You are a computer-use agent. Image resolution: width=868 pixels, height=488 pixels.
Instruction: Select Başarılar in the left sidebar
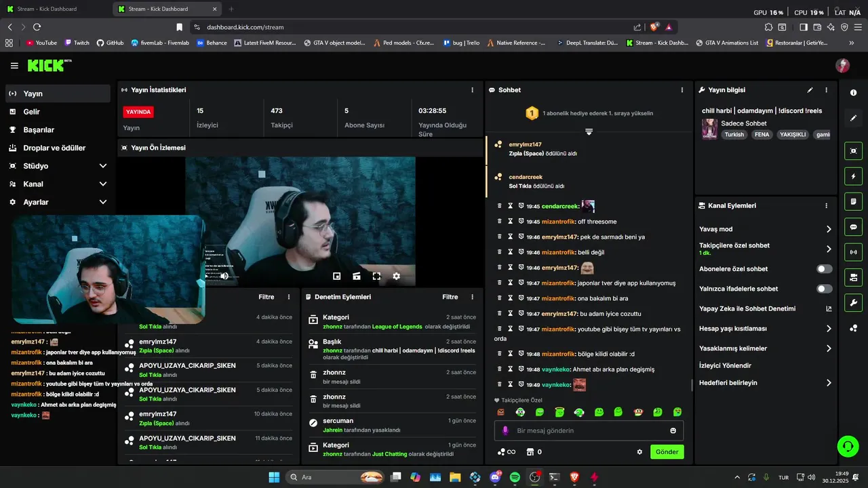click(x=58, y=129)
